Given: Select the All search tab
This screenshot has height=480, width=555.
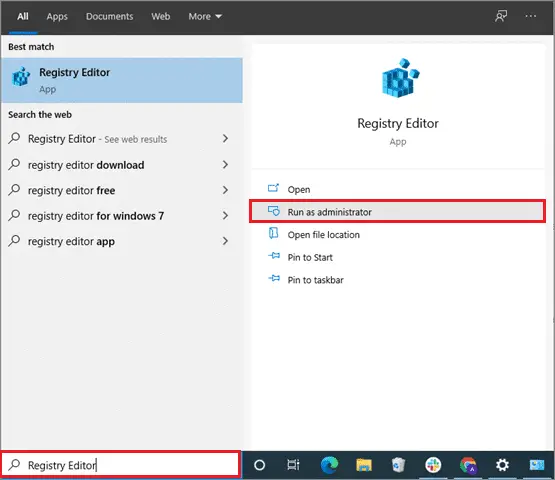Looking at the screenshot, I should pyautogui.click(x=23, y=17).
